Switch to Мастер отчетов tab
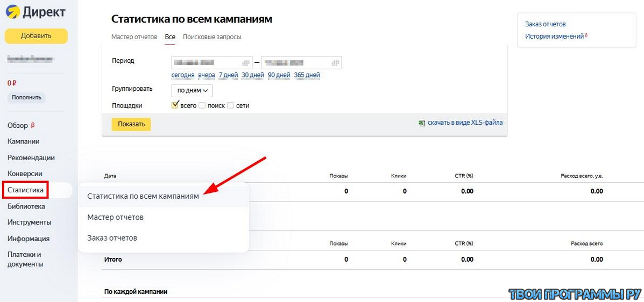Viewport: 644px width, 302px height. (135, 37)
